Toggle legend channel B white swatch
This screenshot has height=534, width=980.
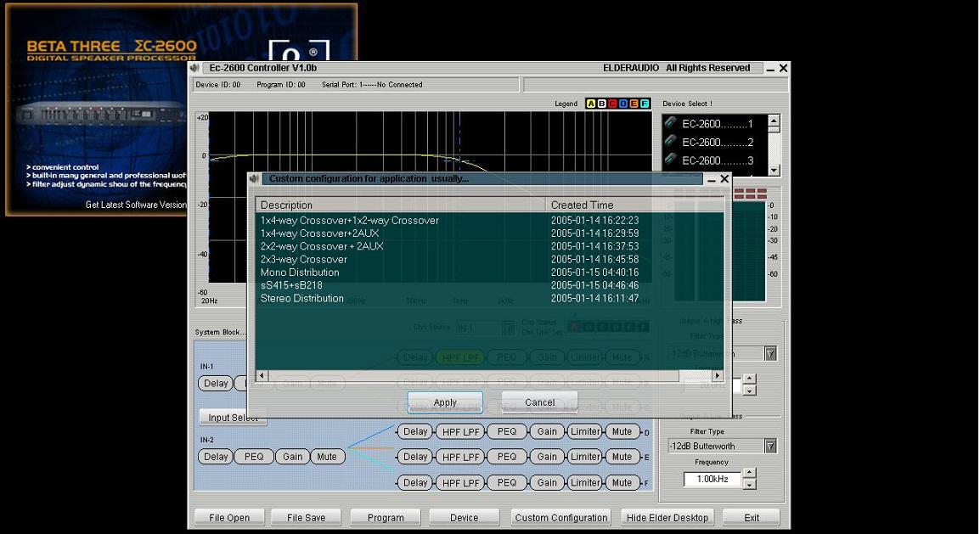[x=601, y=104]
